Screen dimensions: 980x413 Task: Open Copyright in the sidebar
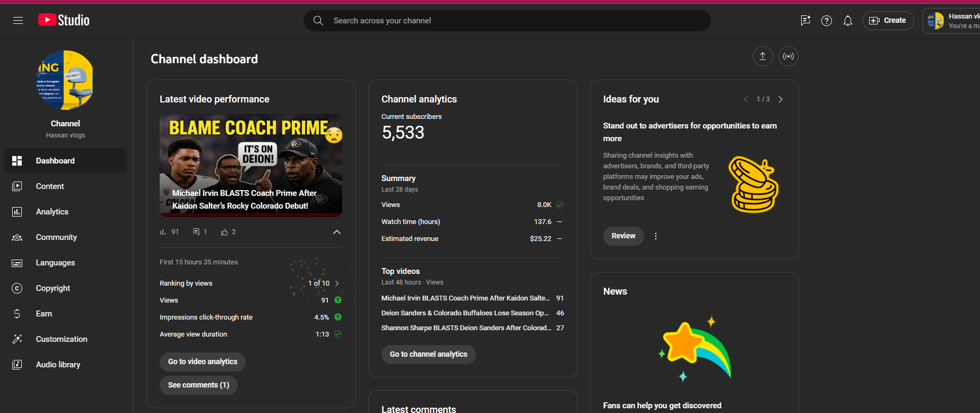(x=65, y=288)
